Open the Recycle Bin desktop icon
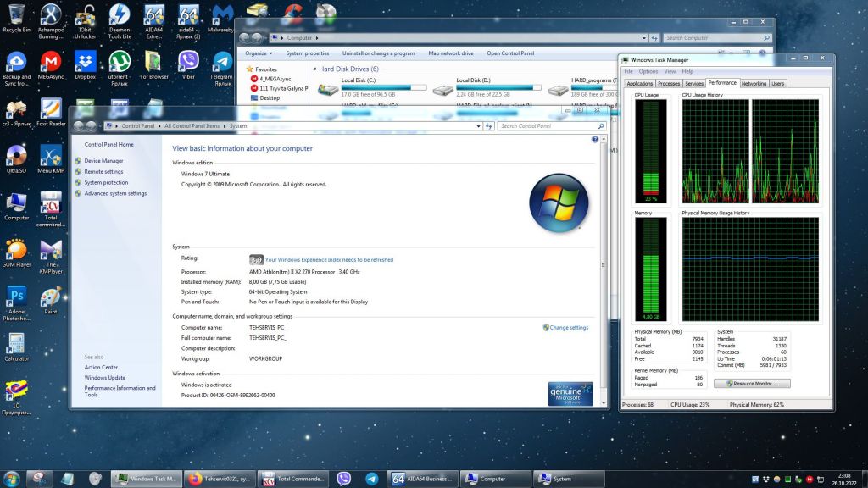Screen dimensions: 868x488 (16, 19)
